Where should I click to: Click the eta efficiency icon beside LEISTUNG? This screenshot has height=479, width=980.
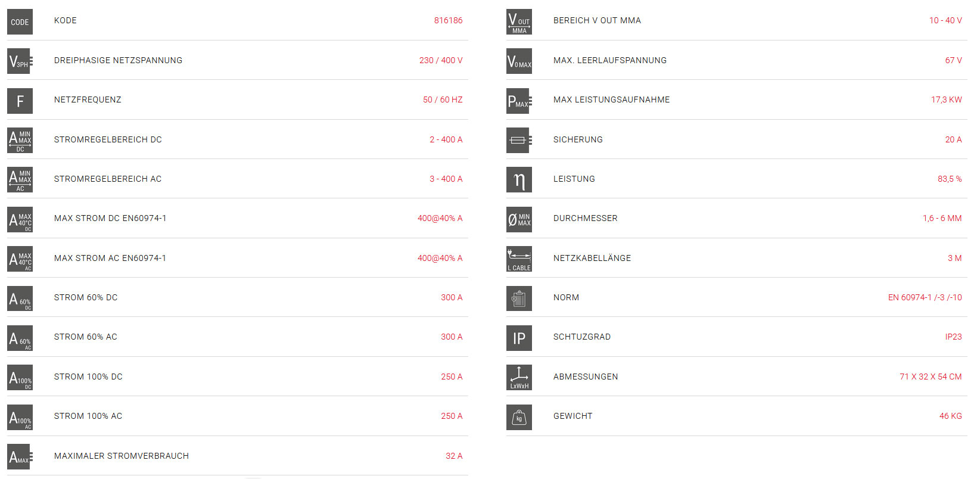[519, 179]
